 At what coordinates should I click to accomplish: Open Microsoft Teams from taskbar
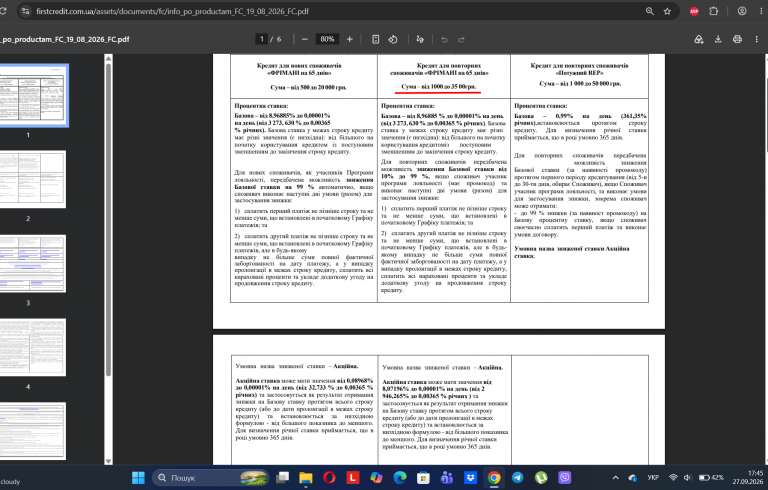pos(447,477)
